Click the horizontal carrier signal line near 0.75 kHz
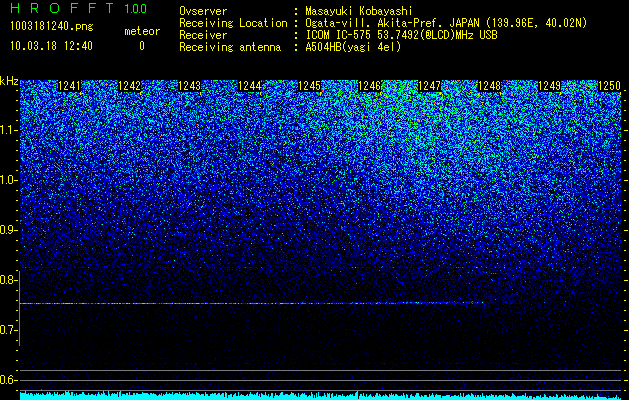Screen dimensions: 629x400 click(251, 303)
